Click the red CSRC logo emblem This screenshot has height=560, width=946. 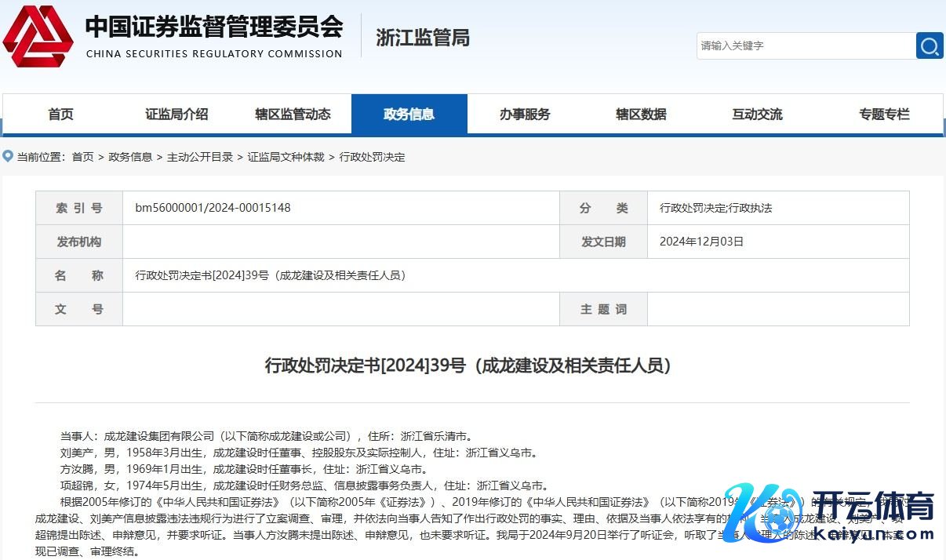point(38,36)
